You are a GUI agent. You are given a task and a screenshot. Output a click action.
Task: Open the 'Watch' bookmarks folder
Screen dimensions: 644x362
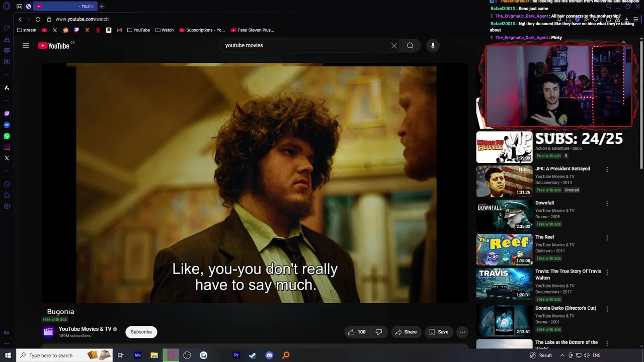coord(165,30)
